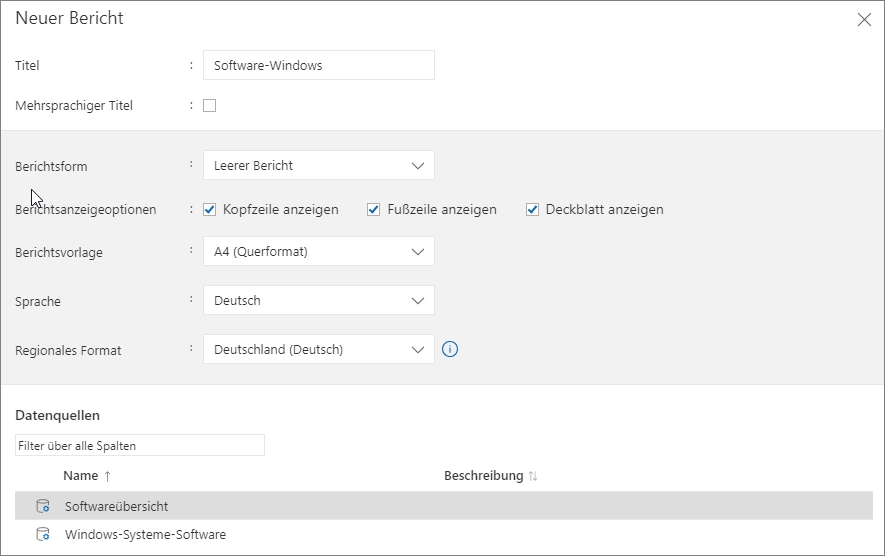Expand the Berichtsvorlage A4 (Querformat) dropdown
Screen dimensions: 885x556
[x=318, y=251]
